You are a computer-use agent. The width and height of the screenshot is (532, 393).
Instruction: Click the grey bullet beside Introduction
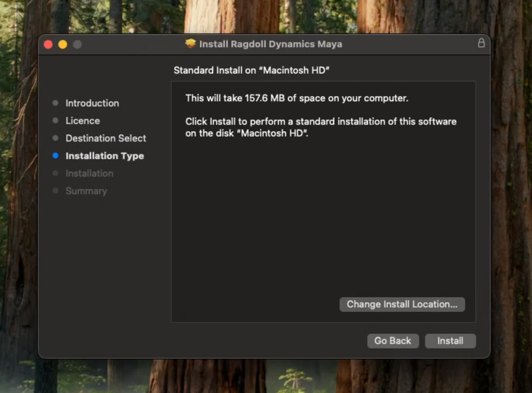[x=55, y=103]
